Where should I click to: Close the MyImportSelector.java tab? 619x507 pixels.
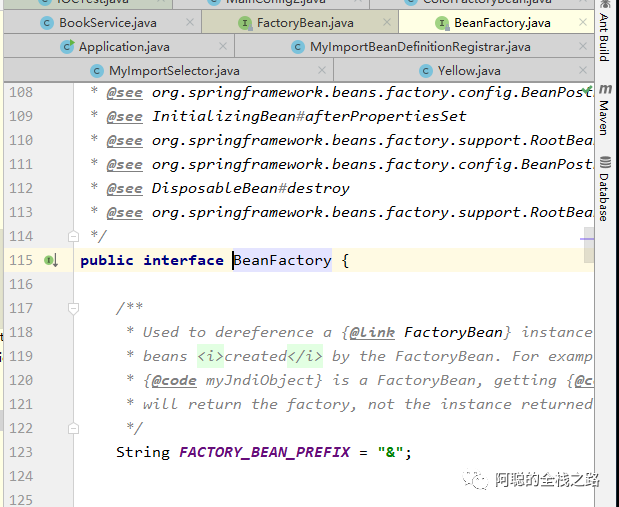coord(322,70)
